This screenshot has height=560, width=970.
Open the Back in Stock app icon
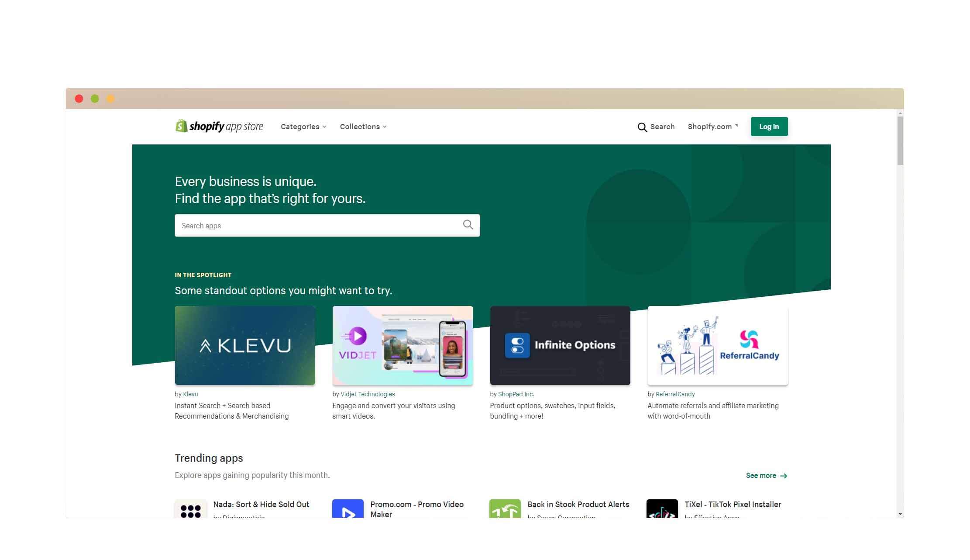(x=505, y=509)
